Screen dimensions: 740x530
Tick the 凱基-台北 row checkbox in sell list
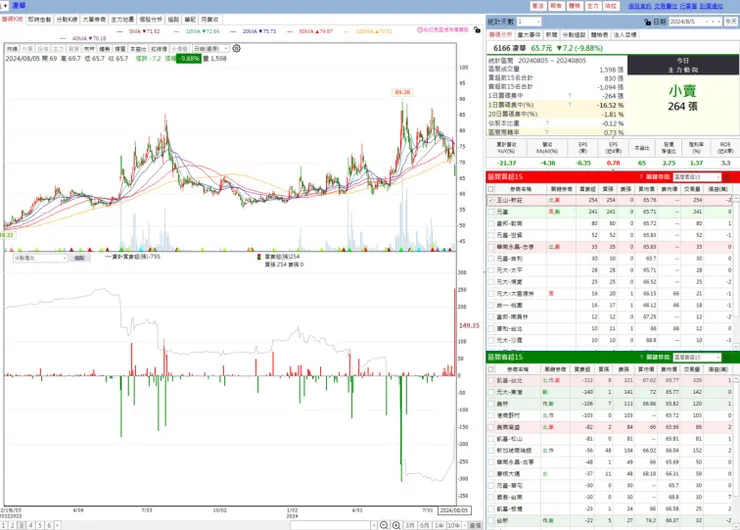click(x=491, y=380)
